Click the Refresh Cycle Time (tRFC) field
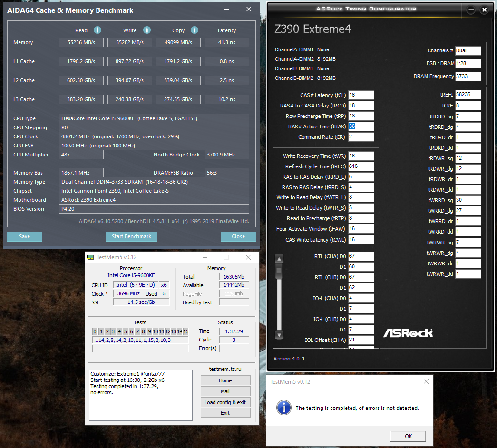The width and height of the screenshot is (497, 448). tap(361, 166)
